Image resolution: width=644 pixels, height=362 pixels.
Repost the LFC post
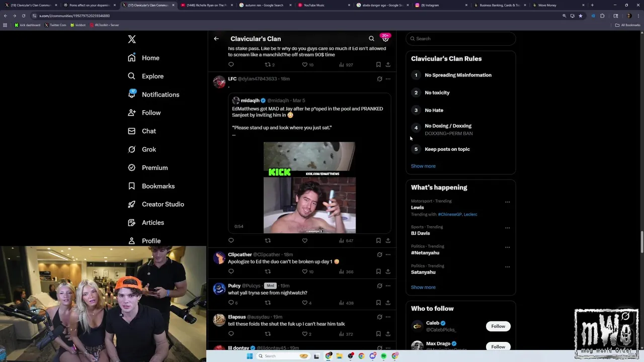point(268,240)
